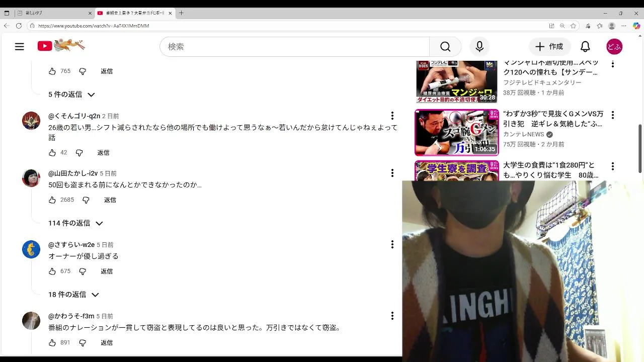Click the 山田たかし-i2v profile avatar
The width and height of the screenshot is (644, 362).
point(31,178)
